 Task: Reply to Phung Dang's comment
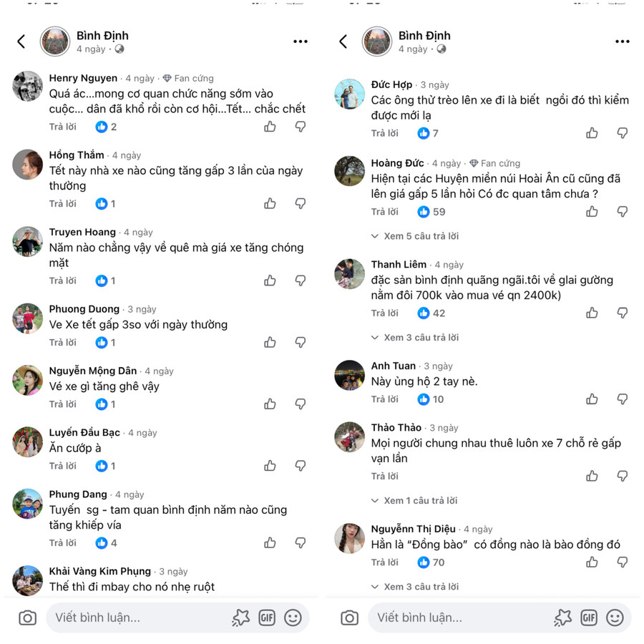pyautogui.click(x=62, y=543)
